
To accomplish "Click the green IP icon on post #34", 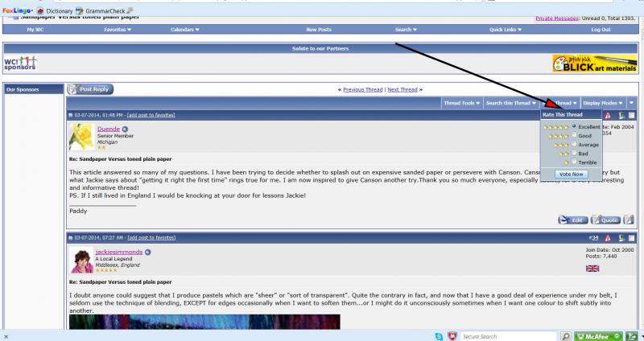I will coord(621,238).
